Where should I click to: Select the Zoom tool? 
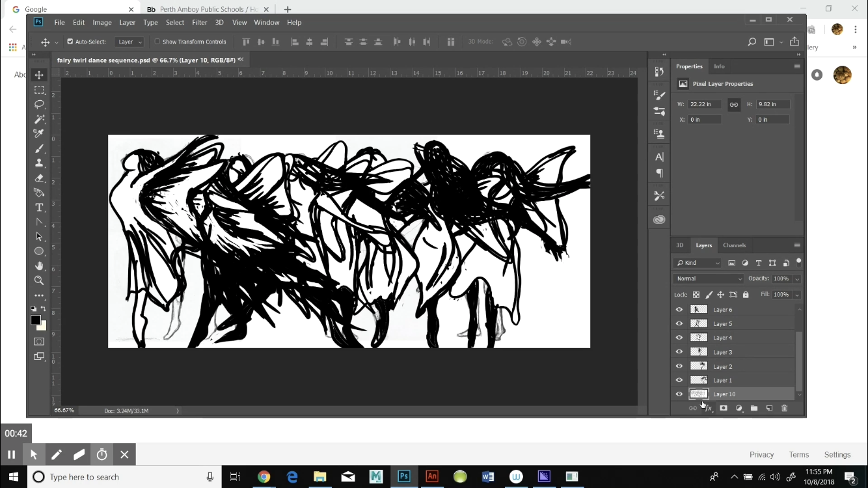39,280
